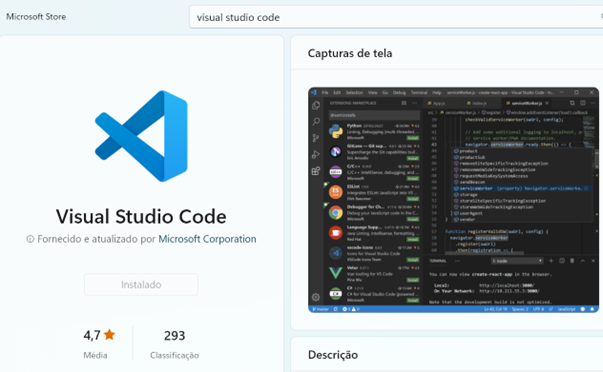This screenshot has height=372, width=603.
Task: Click the Microsoft Store window title
Action: point(36,17)
